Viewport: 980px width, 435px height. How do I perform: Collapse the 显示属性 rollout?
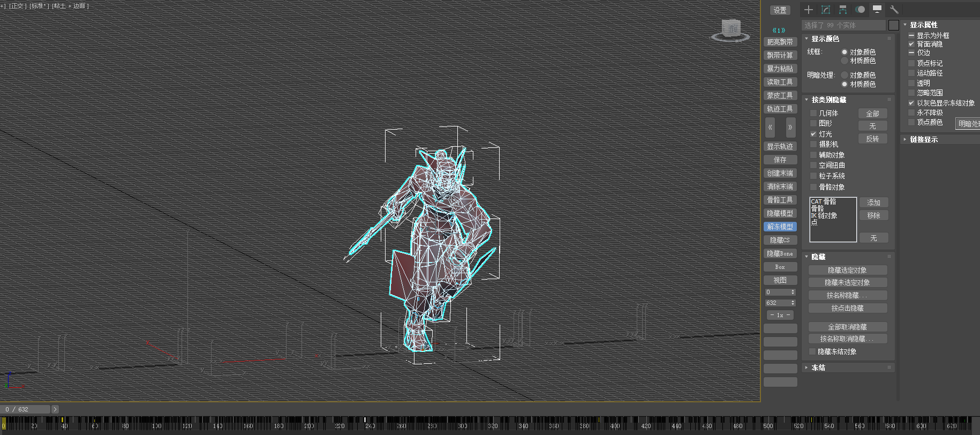click(x=924, y=25)
